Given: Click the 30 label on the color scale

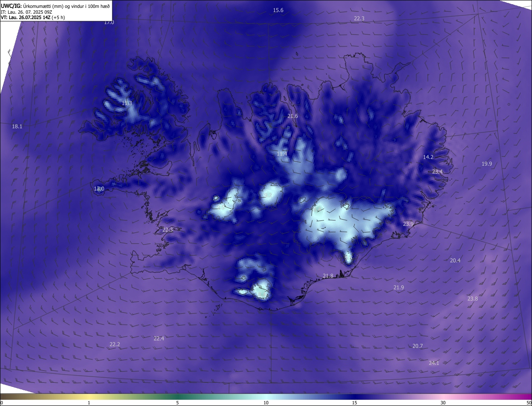Looking at the screenshot, I should click(x=443, y=403).
